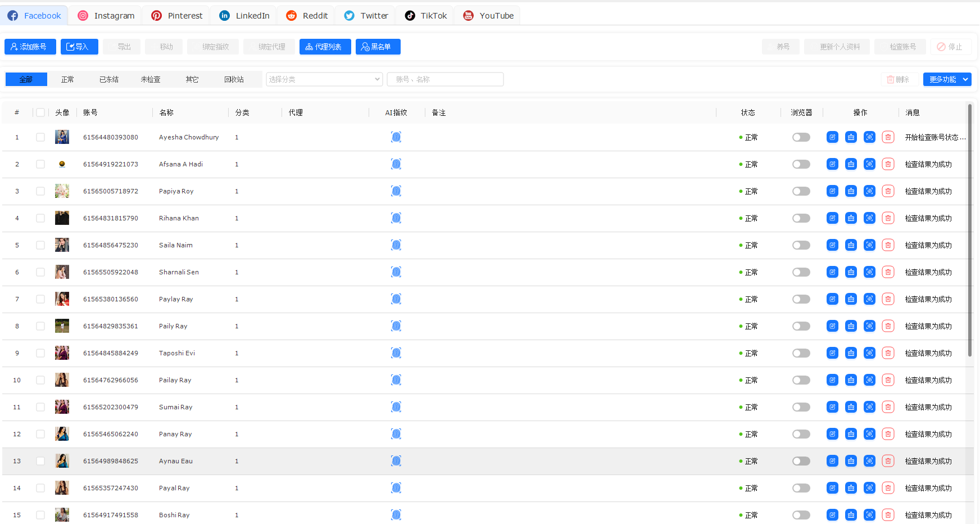Edit the Saila Naim account
Viewport: 980px width, 524px height.
[832, 245]
